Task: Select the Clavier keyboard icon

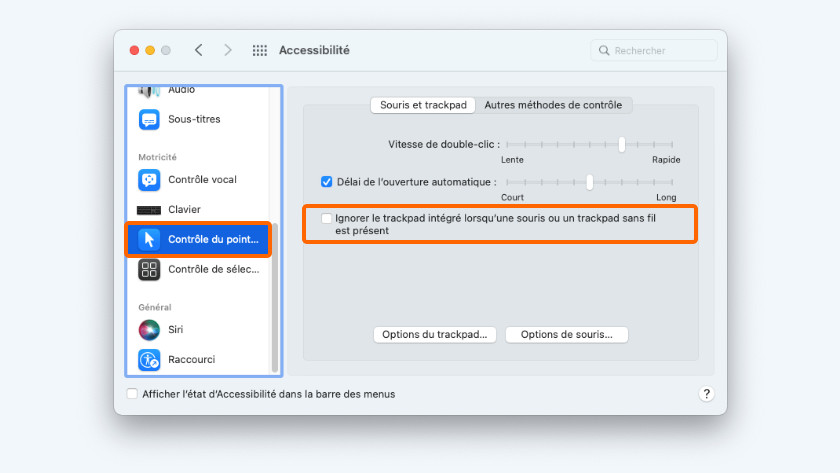Action: pyautogui.click(x=149, y=210)
